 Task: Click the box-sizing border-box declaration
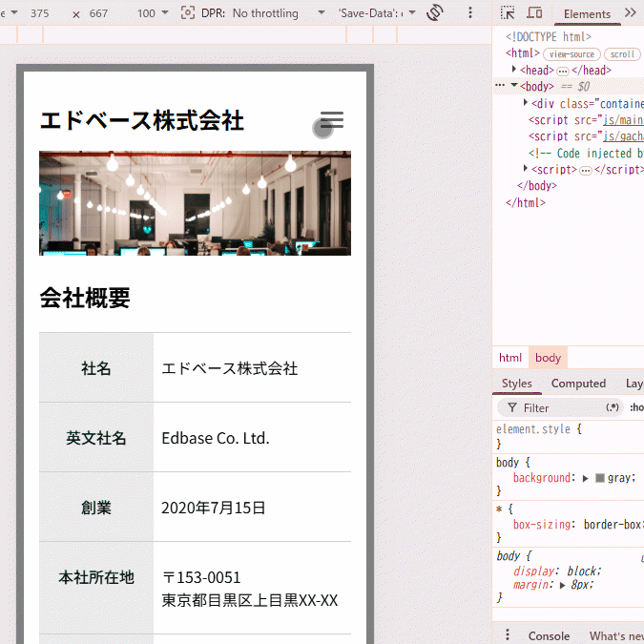(578, 525)
